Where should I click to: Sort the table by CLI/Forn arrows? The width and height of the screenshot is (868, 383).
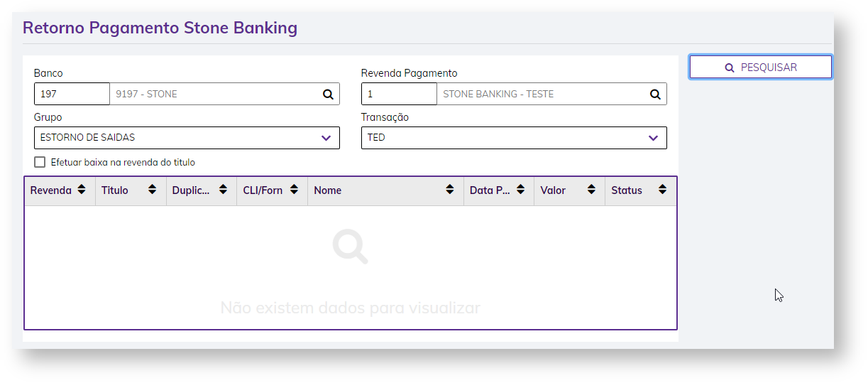point(294,190)
